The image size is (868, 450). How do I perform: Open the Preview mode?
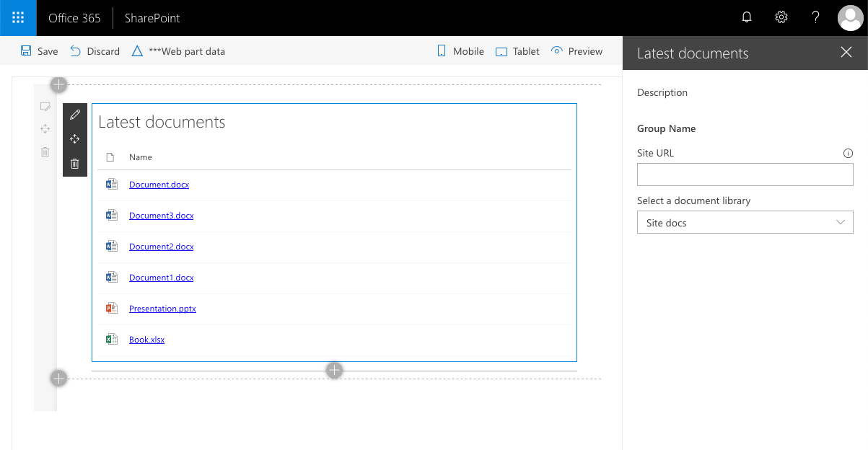[577, 51]
